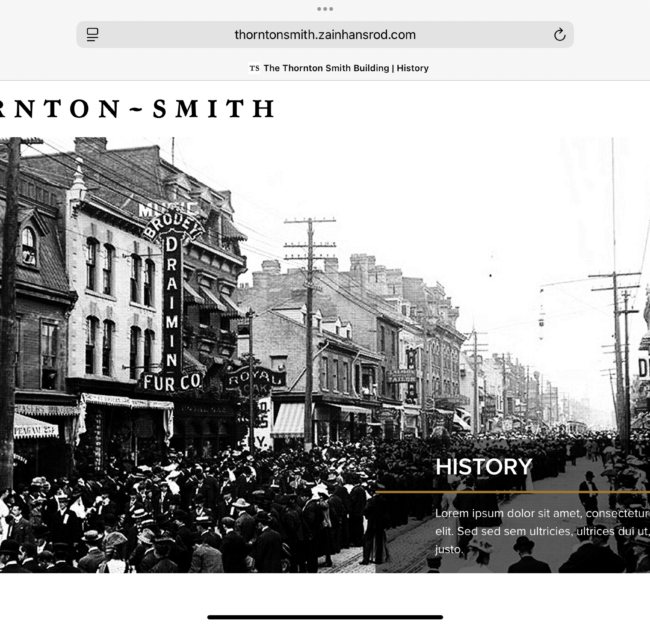Click the tall central utility pole

[309, 334]
